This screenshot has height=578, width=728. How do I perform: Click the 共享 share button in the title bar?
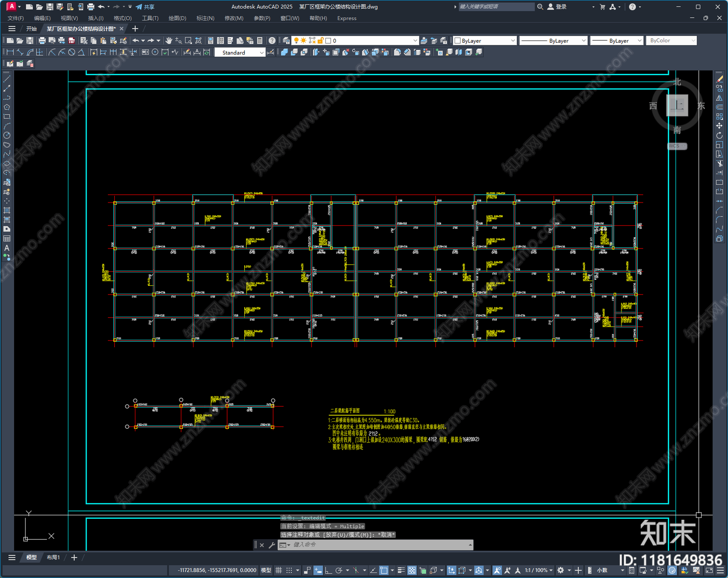pyautogui.click(x=145, y=7)
